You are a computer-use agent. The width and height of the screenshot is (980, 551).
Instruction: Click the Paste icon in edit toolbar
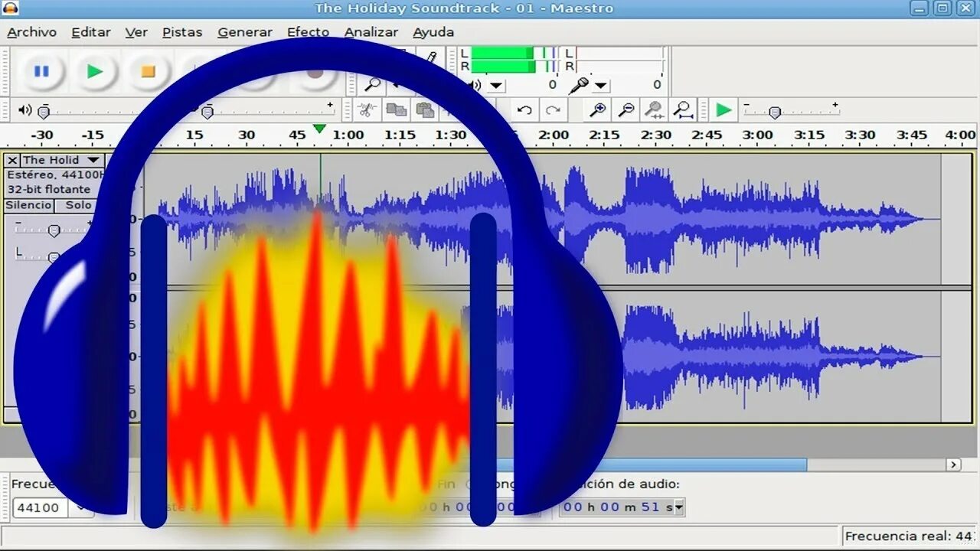click(x=425, y=110)
